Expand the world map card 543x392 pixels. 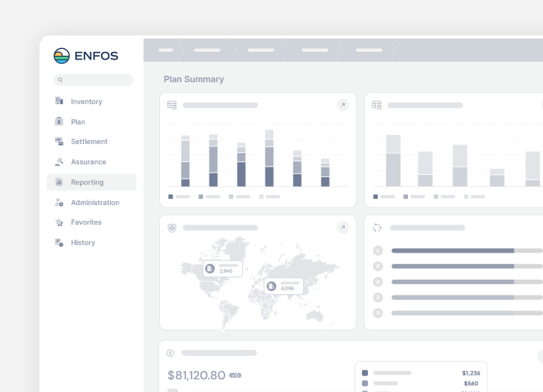[343, 228]
